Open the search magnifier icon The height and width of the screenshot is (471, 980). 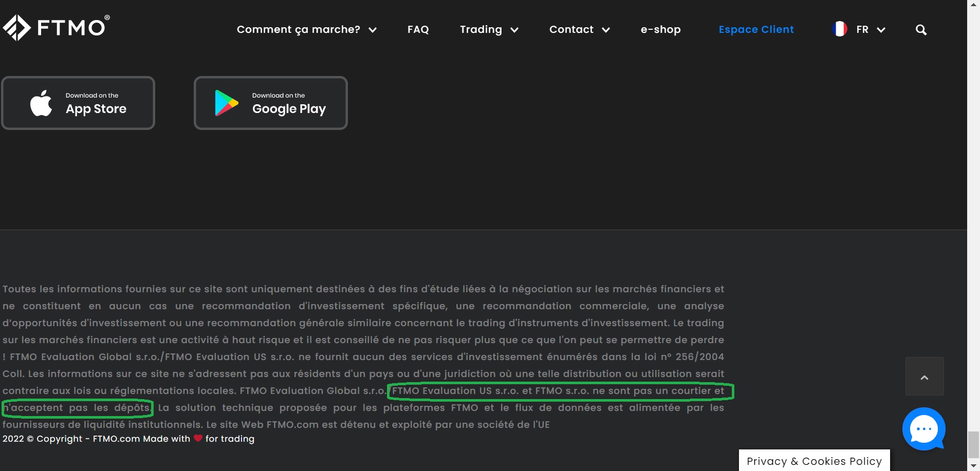tap(921, 30)
